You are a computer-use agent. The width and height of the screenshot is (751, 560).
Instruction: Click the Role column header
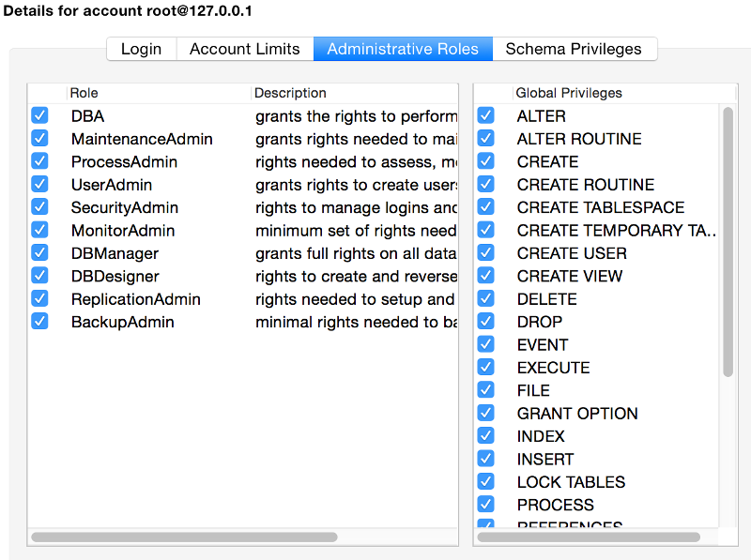coord(159,93)
